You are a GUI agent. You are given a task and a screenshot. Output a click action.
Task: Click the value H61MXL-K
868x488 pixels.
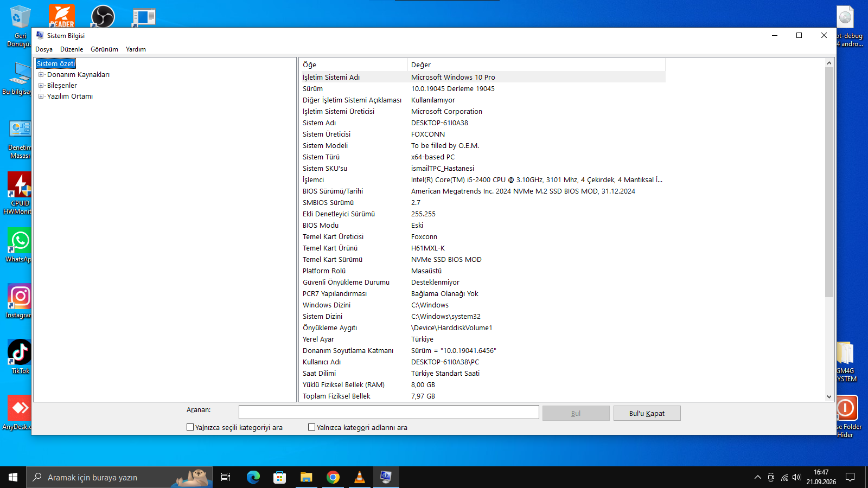tap(428, 248)
